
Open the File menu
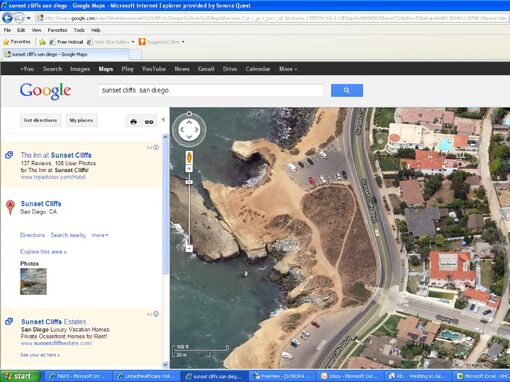click(x=7, y=30)
